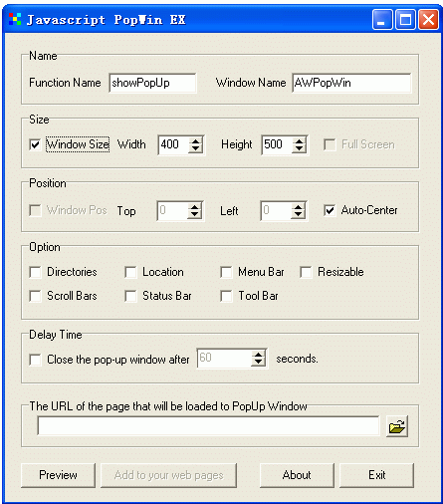Click the Exit button
Viewport: 443px width, 504px height.
point(376,475)
